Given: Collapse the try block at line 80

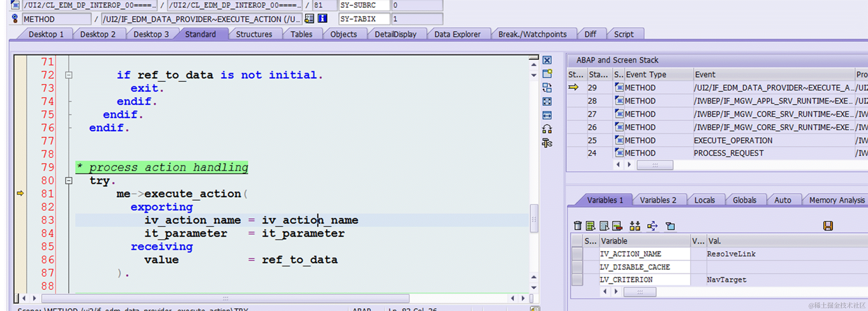Looking at the screenshot, I should [69, 181].
